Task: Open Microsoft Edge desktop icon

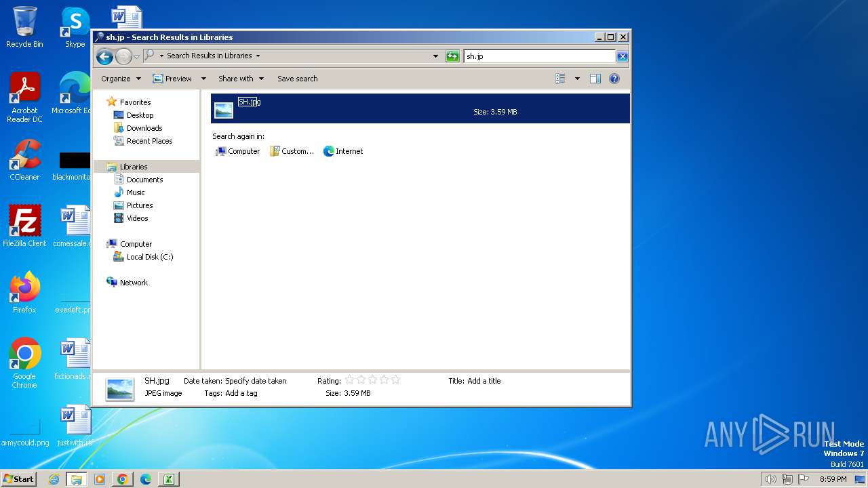Action: (73, 94)
